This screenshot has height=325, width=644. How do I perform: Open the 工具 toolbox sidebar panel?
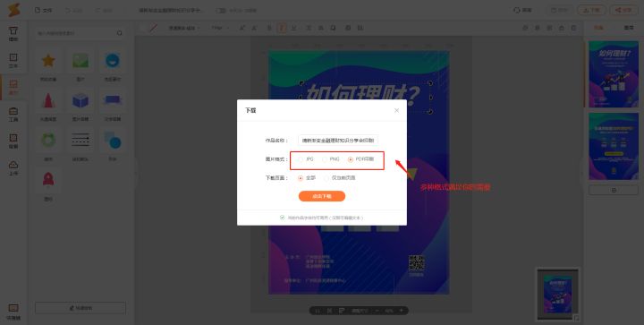pos(13,114)
